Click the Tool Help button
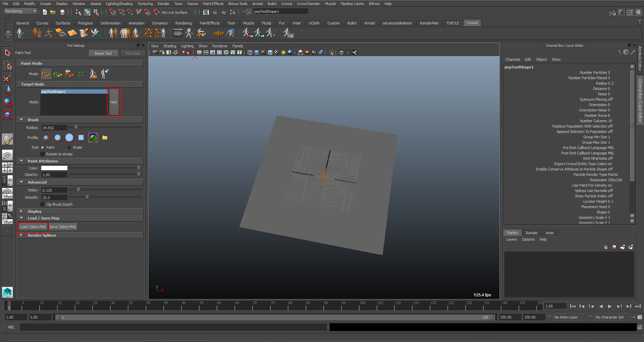644x342 pixels. point(133,53)
